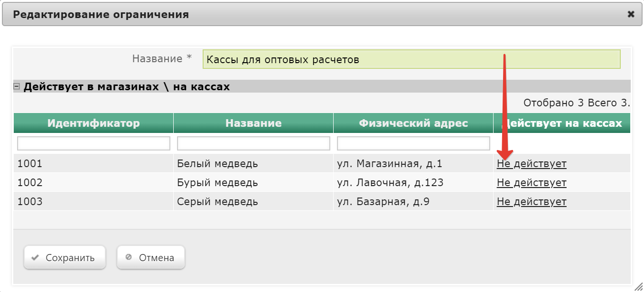
Task: Open 'Не действует' link for Бурый медведь
Action: pos(532,183)
